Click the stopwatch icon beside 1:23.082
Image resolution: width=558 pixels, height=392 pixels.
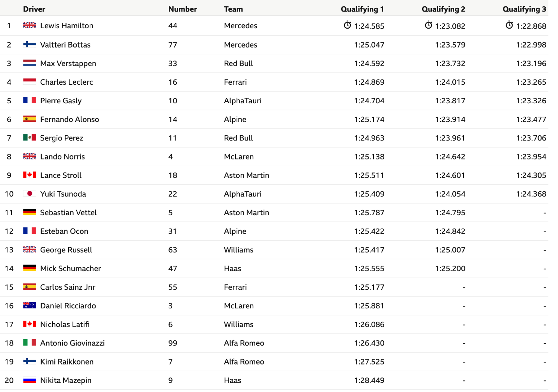coord(429,25)
